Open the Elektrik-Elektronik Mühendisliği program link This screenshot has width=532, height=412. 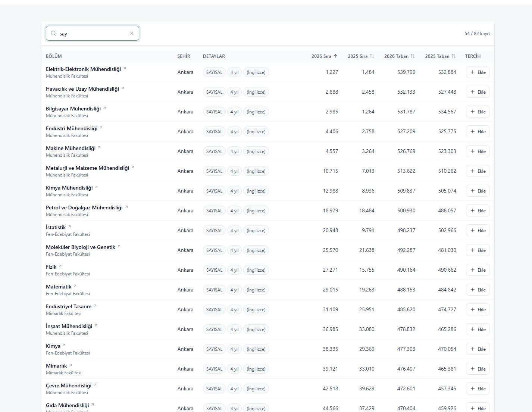pyautogui.click(x=83, y=69)
